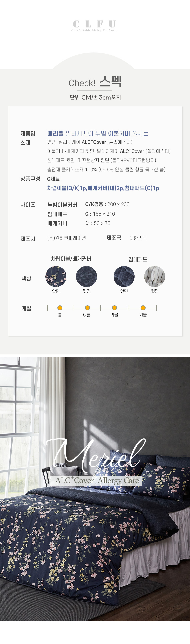Click the 여름 season marker dot
Image resolution: width=190 pixels, height=644 pixels.
87,308
